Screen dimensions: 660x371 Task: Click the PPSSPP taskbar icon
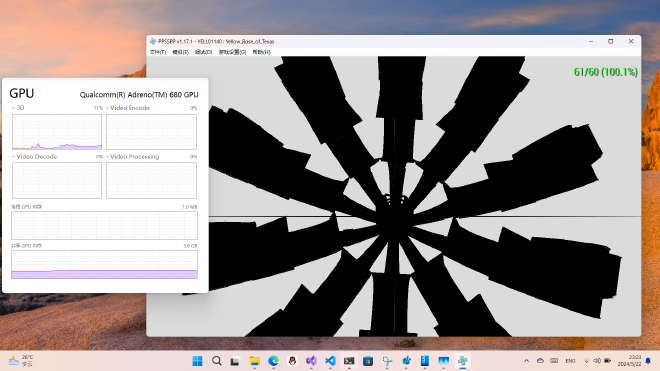click(463, 361)
